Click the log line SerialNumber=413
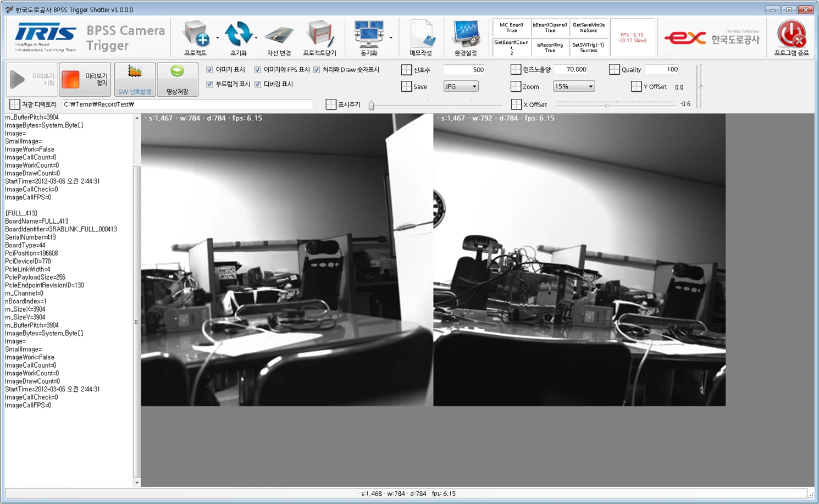819x504 pixels. [x=31, y=237]
